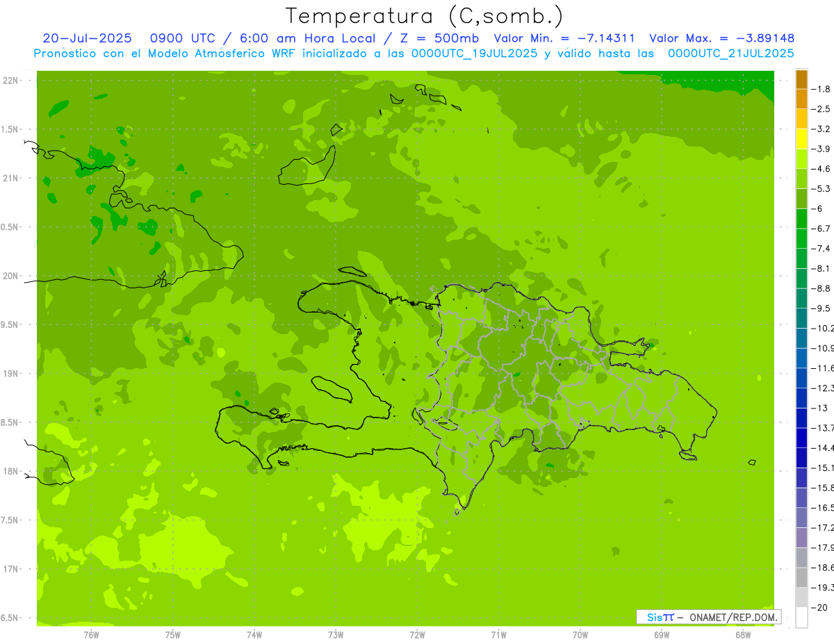Click the 75W longitude axis label
Screen dimensions: 834x644
point(172,635)
